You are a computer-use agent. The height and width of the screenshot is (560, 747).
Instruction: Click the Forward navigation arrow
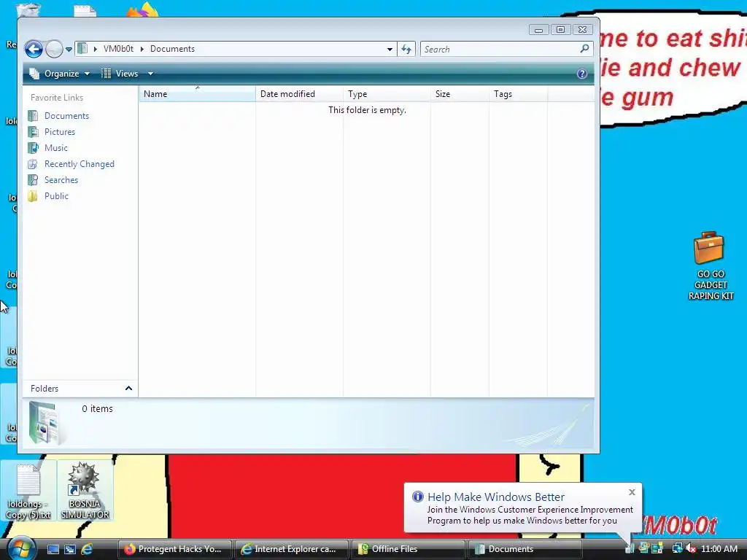pos(54,49)
